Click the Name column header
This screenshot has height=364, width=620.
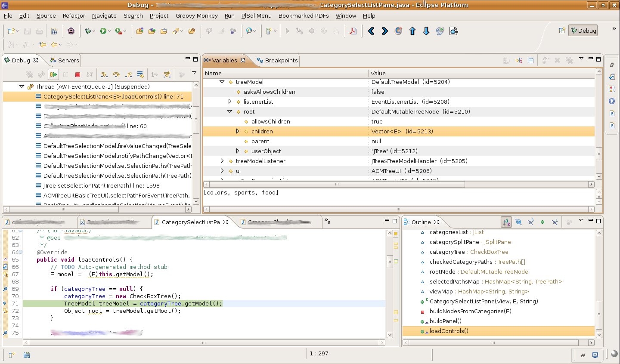point(285,73)
